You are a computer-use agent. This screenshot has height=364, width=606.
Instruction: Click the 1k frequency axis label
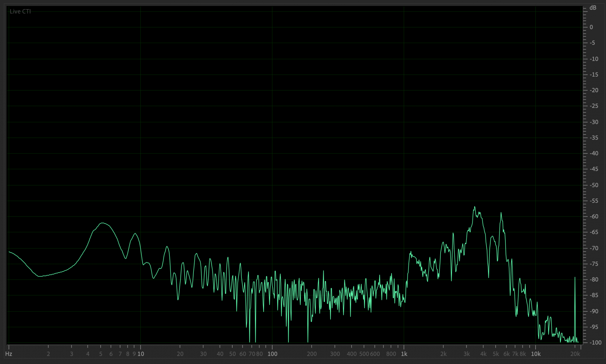tap(404, 354)
